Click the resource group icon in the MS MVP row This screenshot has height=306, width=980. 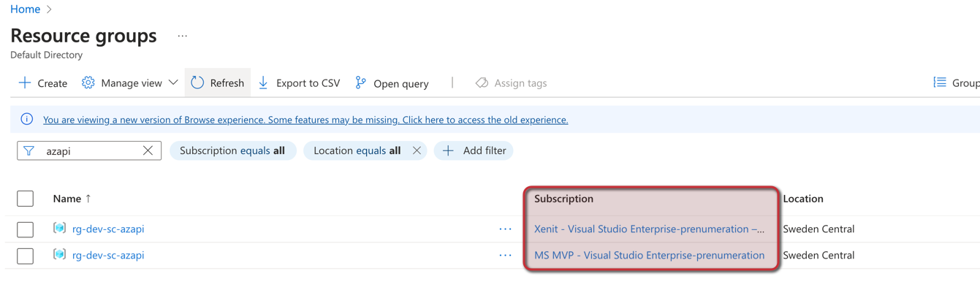[60, 255]
